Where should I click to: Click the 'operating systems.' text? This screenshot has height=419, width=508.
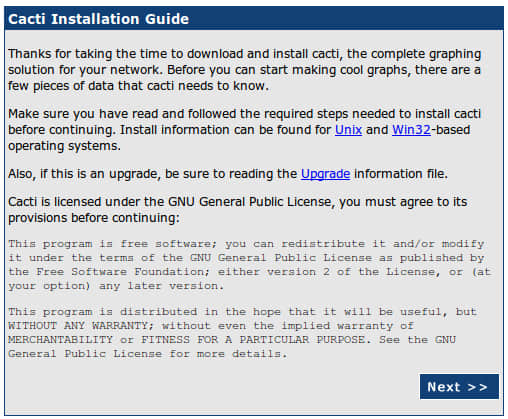[64, 146]
